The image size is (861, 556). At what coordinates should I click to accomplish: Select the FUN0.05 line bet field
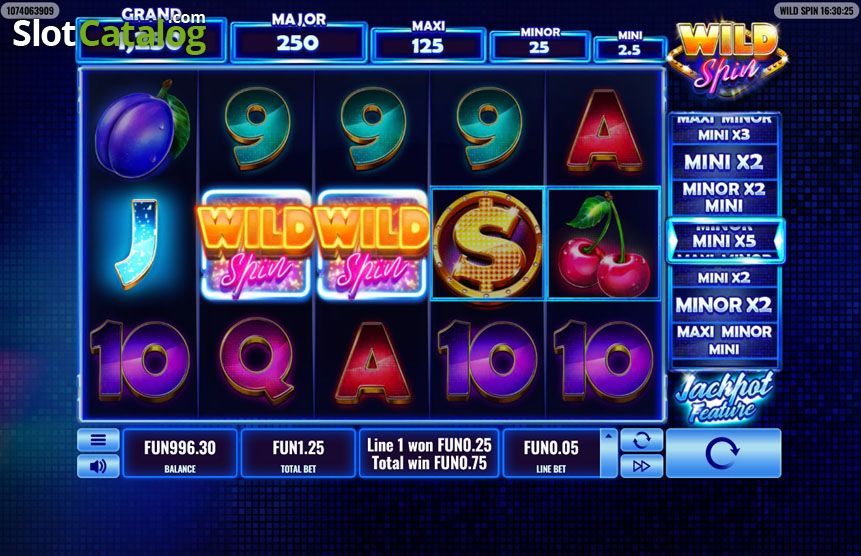(x=551, y=453)
